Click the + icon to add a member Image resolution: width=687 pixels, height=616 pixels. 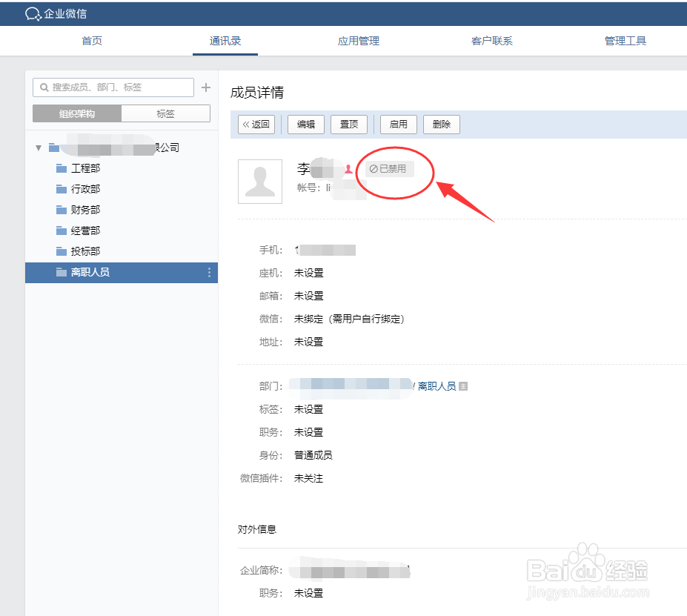pos(205,87)
